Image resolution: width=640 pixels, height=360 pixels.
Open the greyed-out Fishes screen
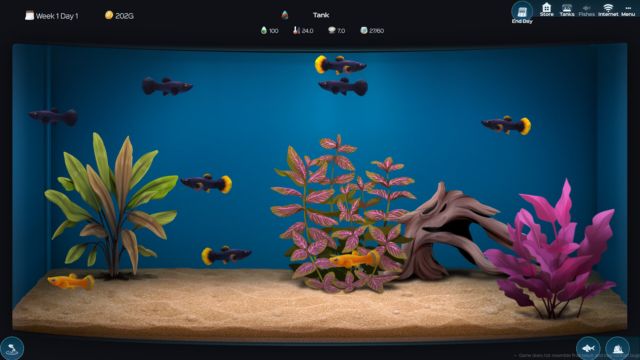click(587, 10)
